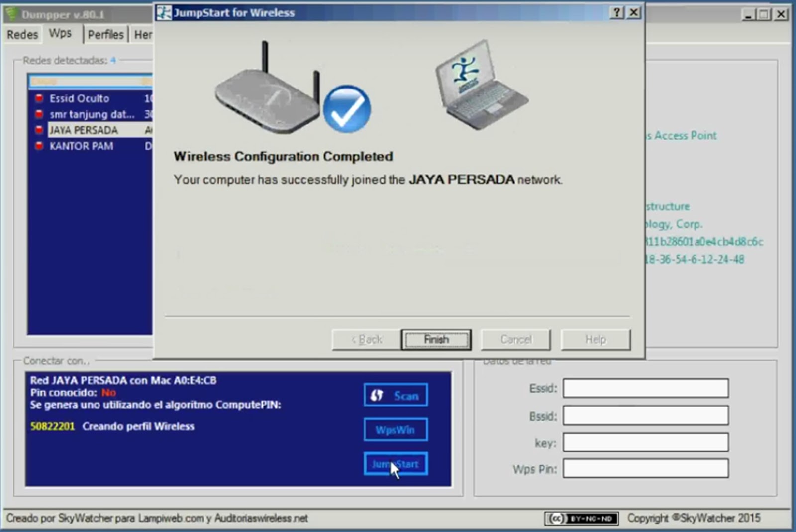Click the Creado por SkyWatcher status text
The image size is (796, 532).
157,518
